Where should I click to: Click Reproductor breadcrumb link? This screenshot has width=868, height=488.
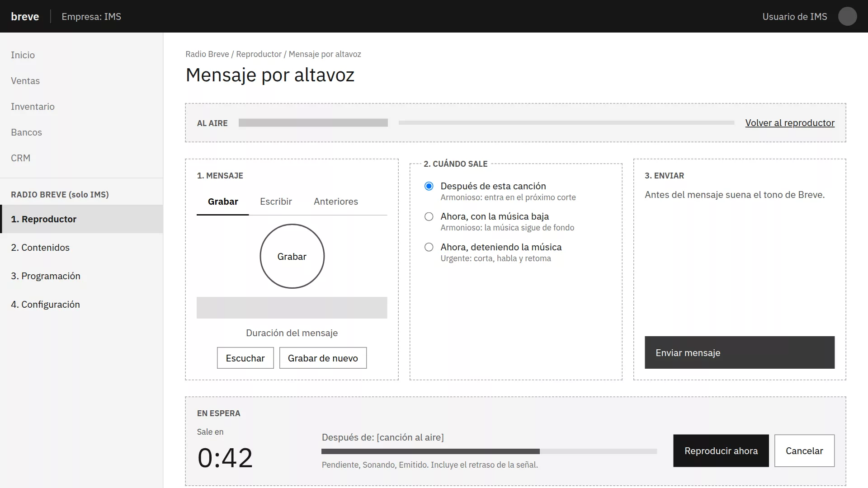point(259,54)
